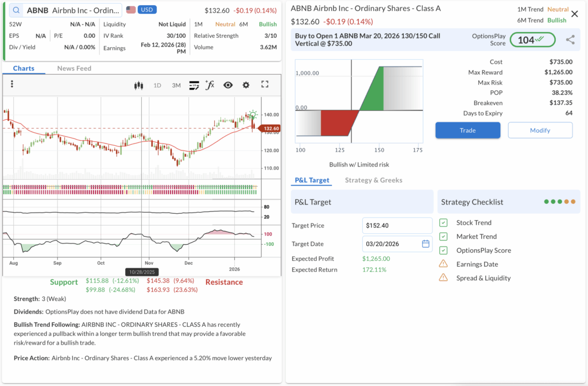Click the Target Price input field
The height and width of the screenshot is (386, 588).
[397, 226]
